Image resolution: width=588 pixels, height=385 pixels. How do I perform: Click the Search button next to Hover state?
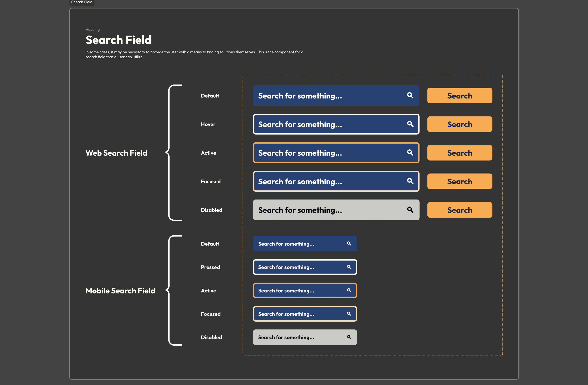click(x=459, y=124)
